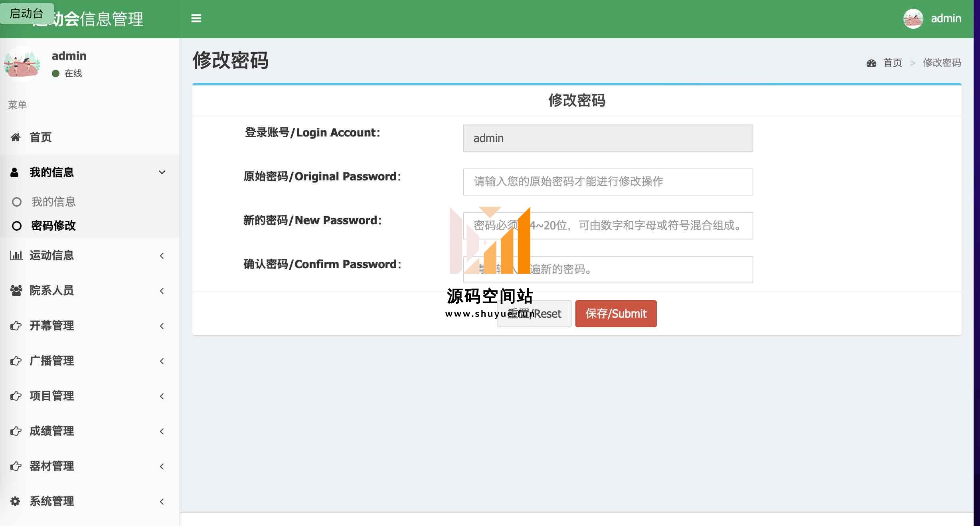
Task: Open the 成绩管理 menu
Action: [90, 431]
